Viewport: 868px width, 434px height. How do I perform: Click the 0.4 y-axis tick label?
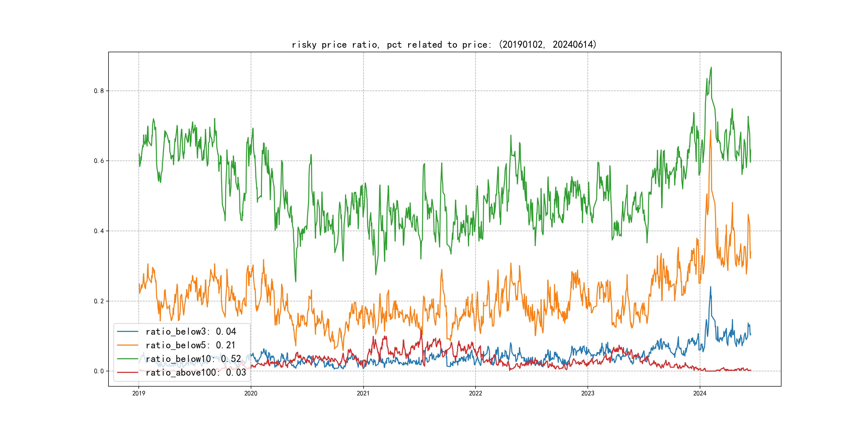[99, 231]
